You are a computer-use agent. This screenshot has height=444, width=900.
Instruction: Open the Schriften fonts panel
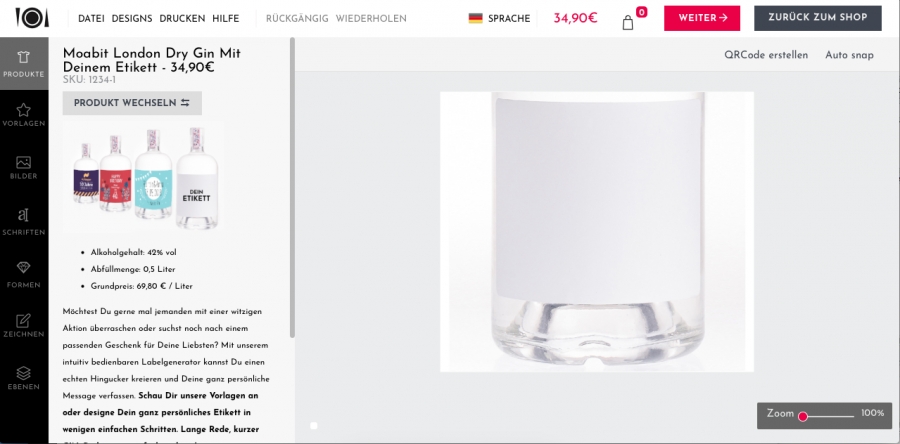point(24,222)
